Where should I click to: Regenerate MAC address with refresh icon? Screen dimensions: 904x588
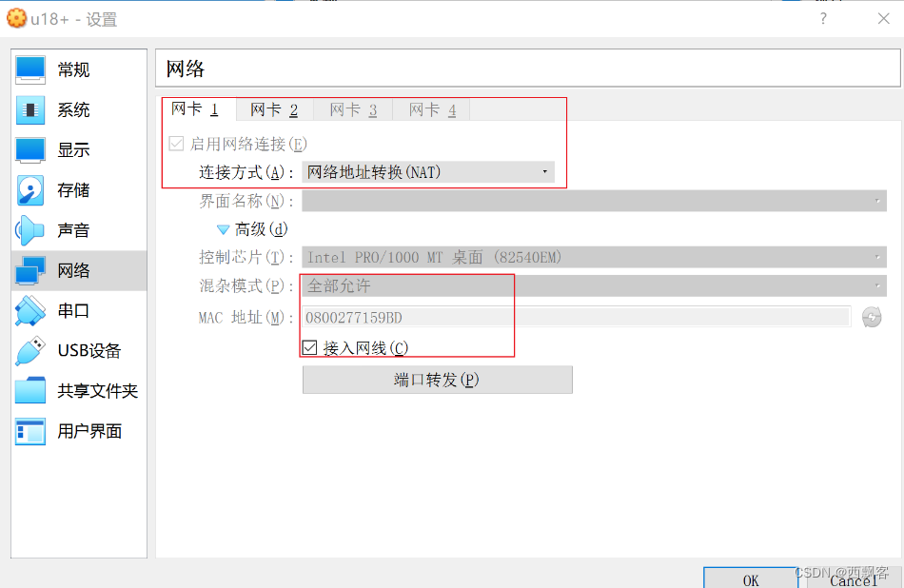872,317
